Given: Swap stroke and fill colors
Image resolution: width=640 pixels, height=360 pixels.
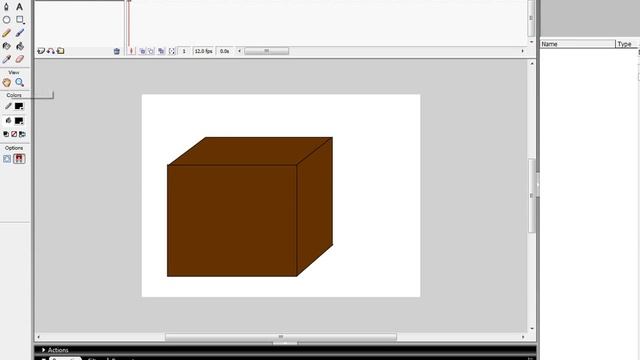Looking at the screenshot, I should point(22,134).
